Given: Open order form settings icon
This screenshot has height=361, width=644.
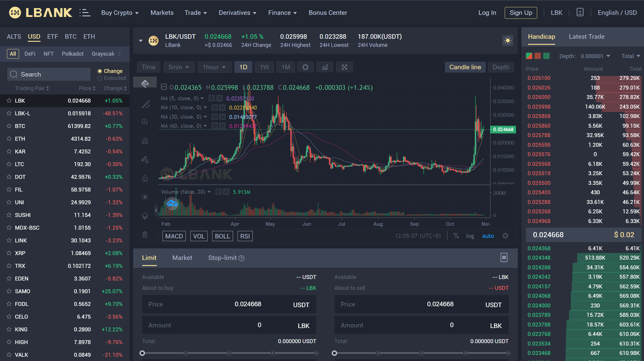Looking at the screenshot, I should coord(504,258).
